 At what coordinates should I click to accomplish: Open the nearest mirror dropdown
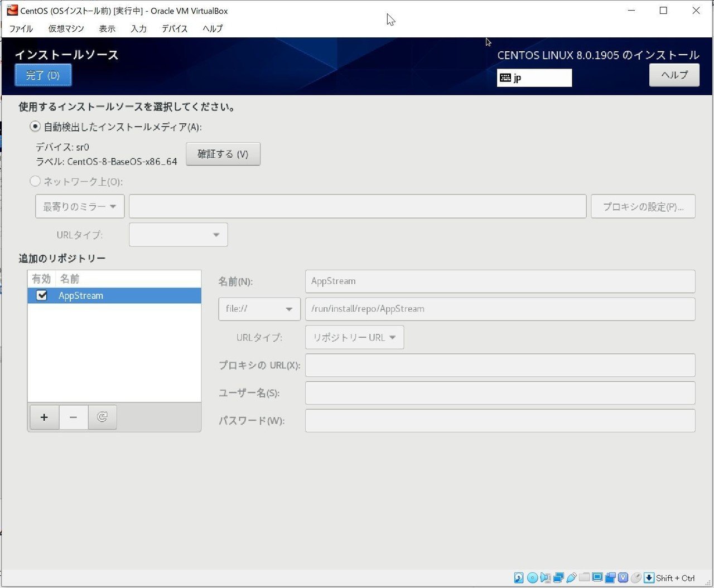[x=80, y=206]
